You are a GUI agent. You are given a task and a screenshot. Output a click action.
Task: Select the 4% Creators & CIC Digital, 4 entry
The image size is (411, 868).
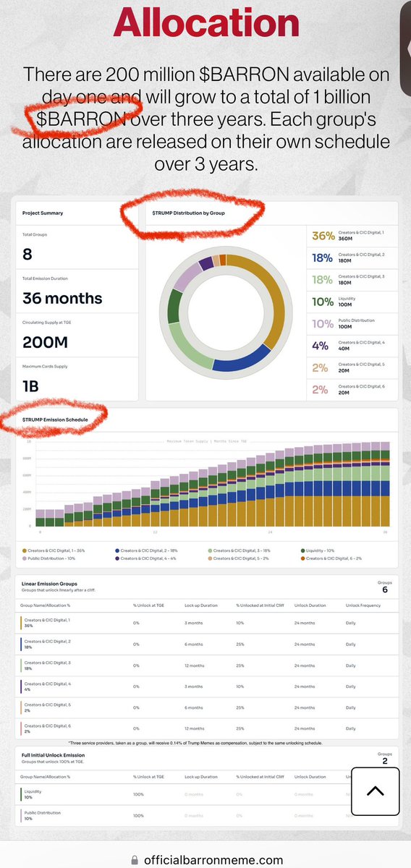[351, 346]
